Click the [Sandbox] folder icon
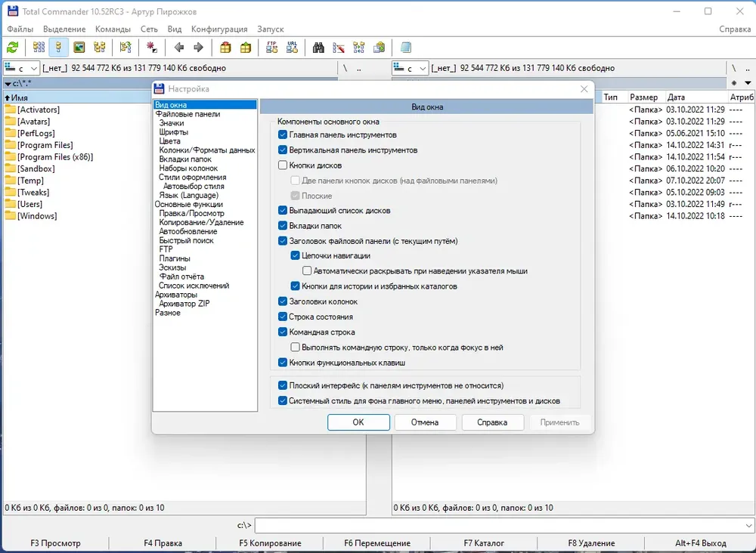Screen dimensions: 756x553 10,168
